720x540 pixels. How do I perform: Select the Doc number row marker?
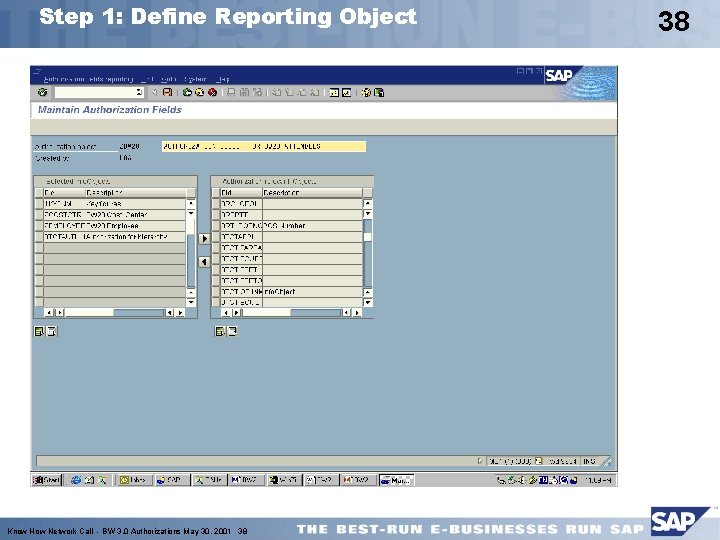(216, 225)
